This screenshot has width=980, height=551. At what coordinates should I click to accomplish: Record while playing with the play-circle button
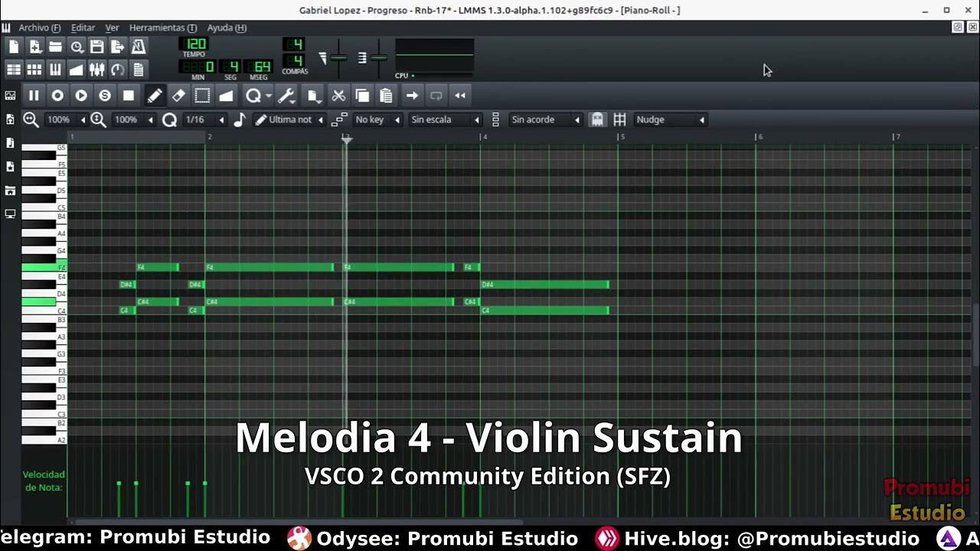click(81, 96)
